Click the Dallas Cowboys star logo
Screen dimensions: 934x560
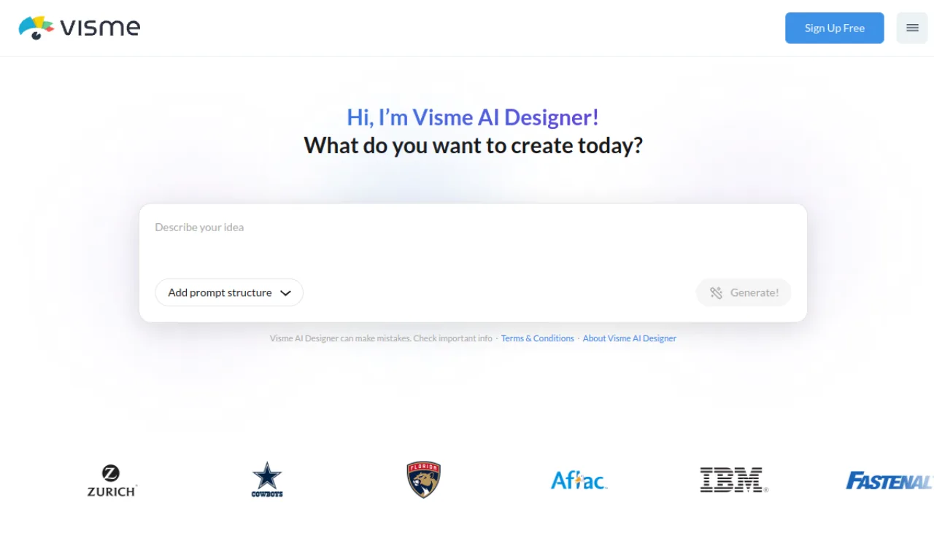(267, 480)
